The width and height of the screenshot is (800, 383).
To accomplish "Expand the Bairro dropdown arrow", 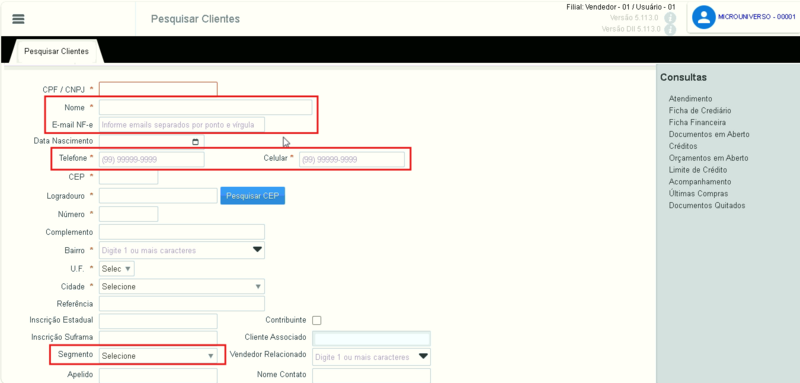I will click(x=257, y=250).
